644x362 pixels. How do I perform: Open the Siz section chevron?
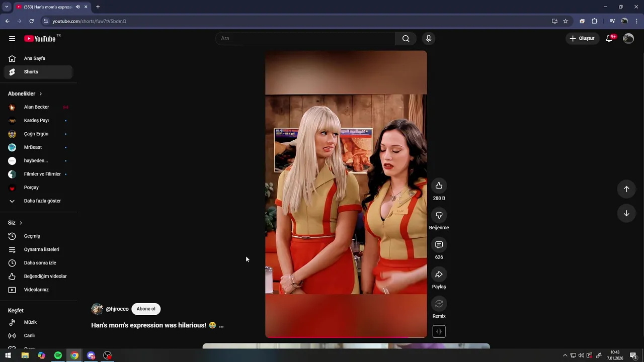(21, 223)
